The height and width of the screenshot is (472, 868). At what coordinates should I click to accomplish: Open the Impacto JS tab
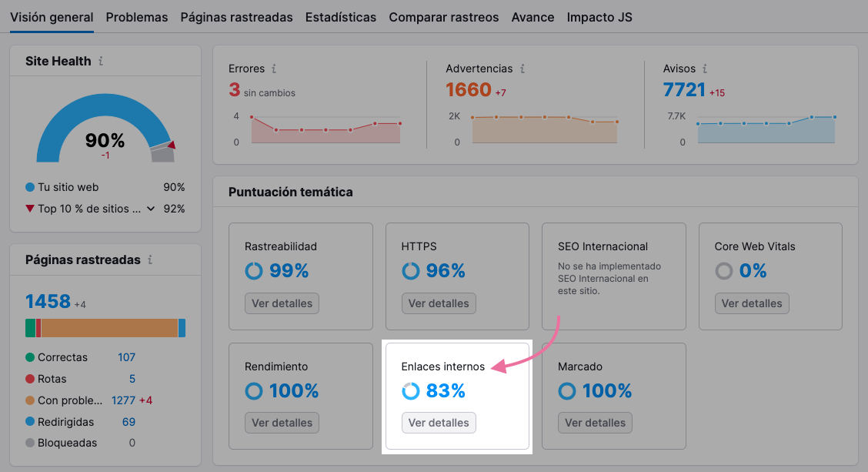599,17
